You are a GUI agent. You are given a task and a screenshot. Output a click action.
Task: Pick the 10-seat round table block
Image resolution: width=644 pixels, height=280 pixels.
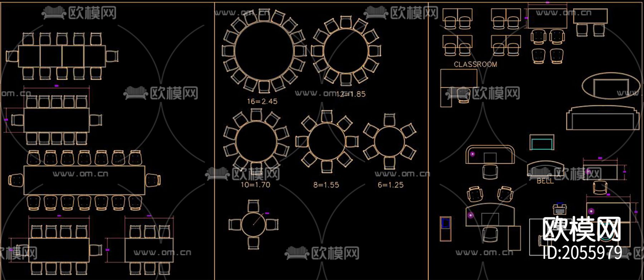(x=257, y=141)
